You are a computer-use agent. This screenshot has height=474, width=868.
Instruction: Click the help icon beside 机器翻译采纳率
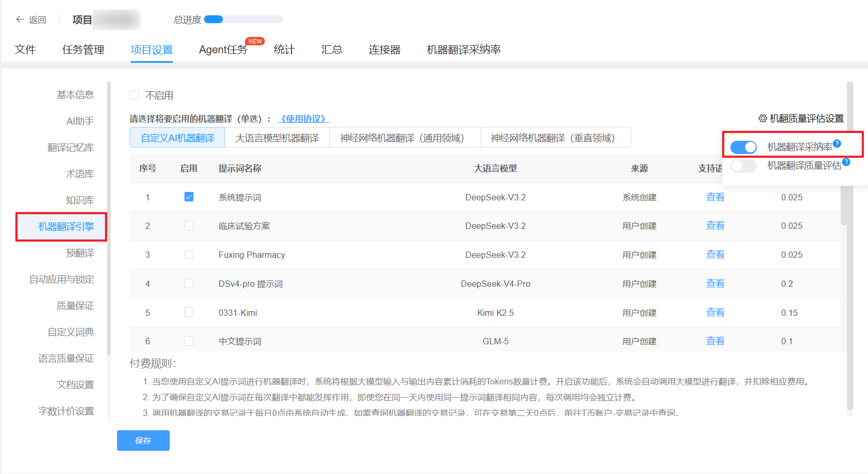pyautogui.click(x=837, y=143)
